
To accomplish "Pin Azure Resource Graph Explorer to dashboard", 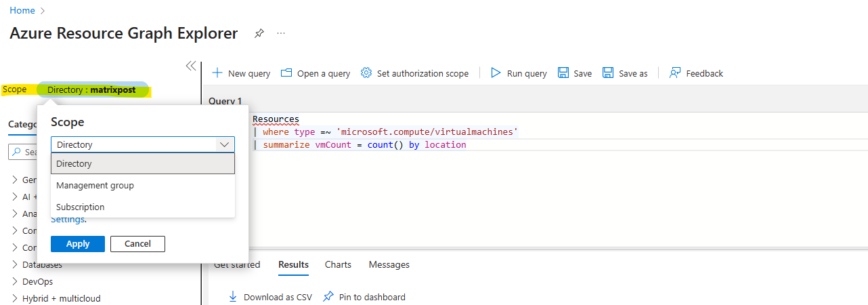I will click(x=259, y=33).
